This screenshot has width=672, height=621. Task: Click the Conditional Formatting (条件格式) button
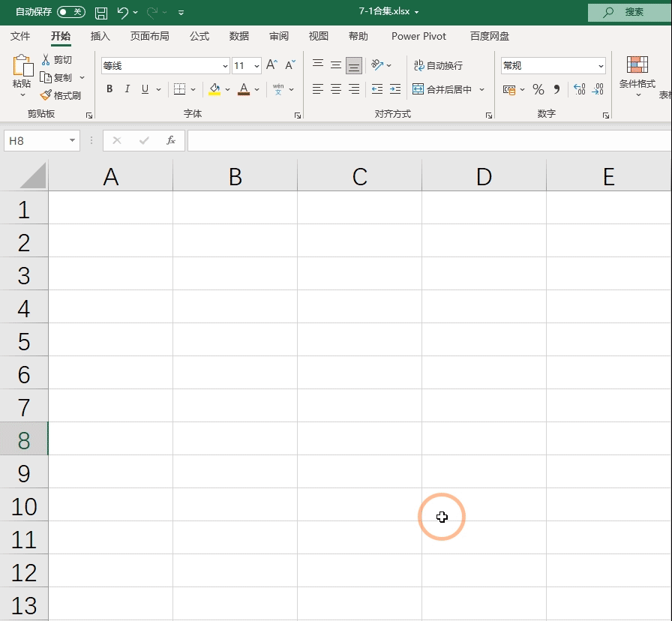[x=637, y=76]
